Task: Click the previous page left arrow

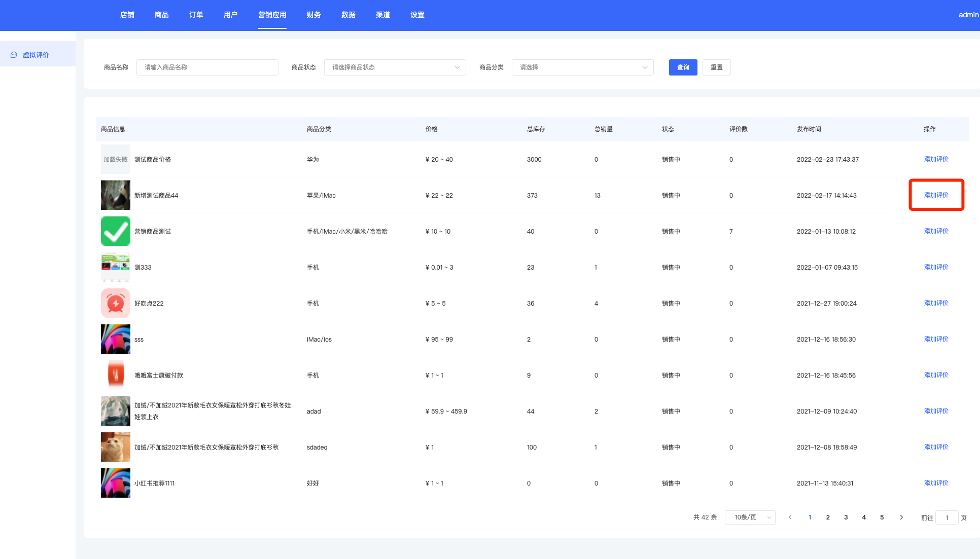Action: pyautogui.click(x=790, y=517)
